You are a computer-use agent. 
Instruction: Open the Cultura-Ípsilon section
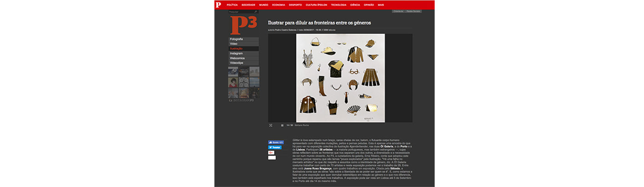tap(316, 5)
